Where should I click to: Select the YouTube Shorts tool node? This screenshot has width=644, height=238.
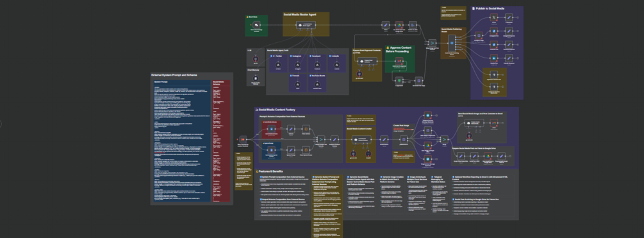click(x=317, y=84)
